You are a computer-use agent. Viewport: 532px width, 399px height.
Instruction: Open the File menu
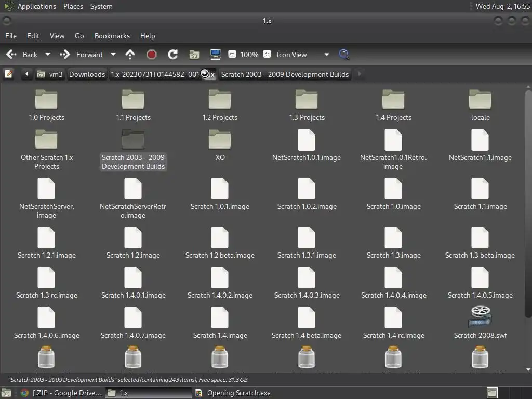11,36
